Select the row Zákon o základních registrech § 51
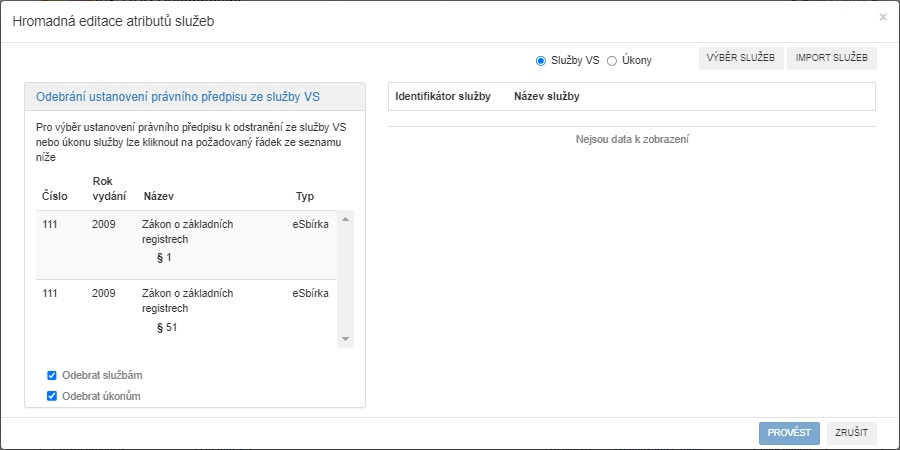This screenshot has height=450, width=900. pos(186,311)
